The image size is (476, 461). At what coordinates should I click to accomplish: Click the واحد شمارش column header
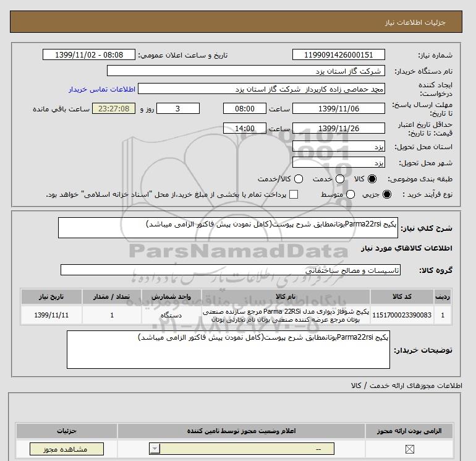171,296
